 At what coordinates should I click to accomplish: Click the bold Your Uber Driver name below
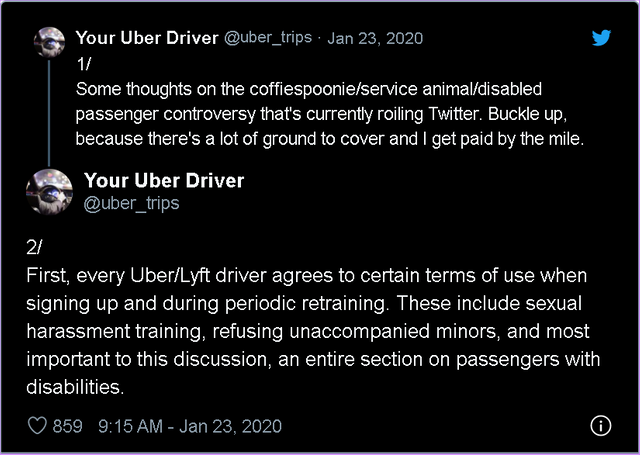point(164,181)
